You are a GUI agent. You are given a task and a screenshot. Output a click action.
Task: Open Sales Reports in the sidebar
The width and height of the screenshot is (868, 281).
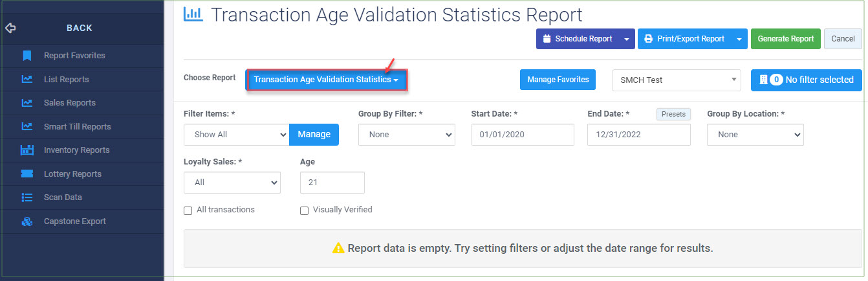click(x=69, y=102)
